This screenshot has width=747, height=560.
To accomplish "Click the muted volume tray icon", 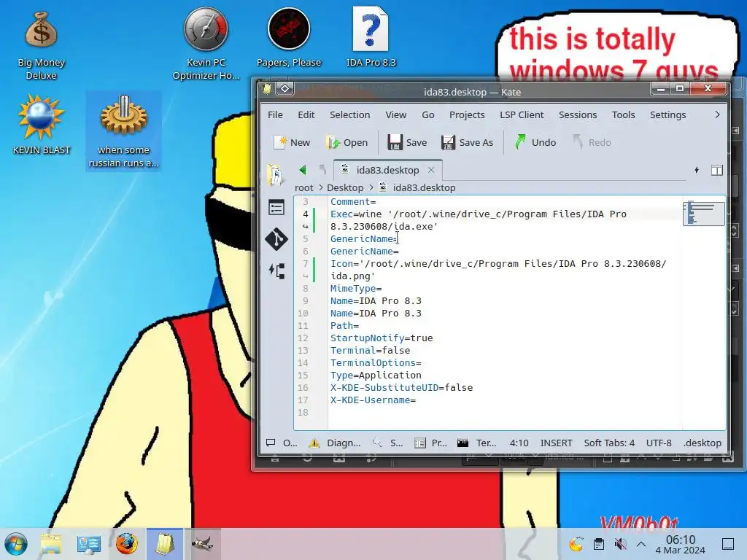I will [x=620, y=544].
